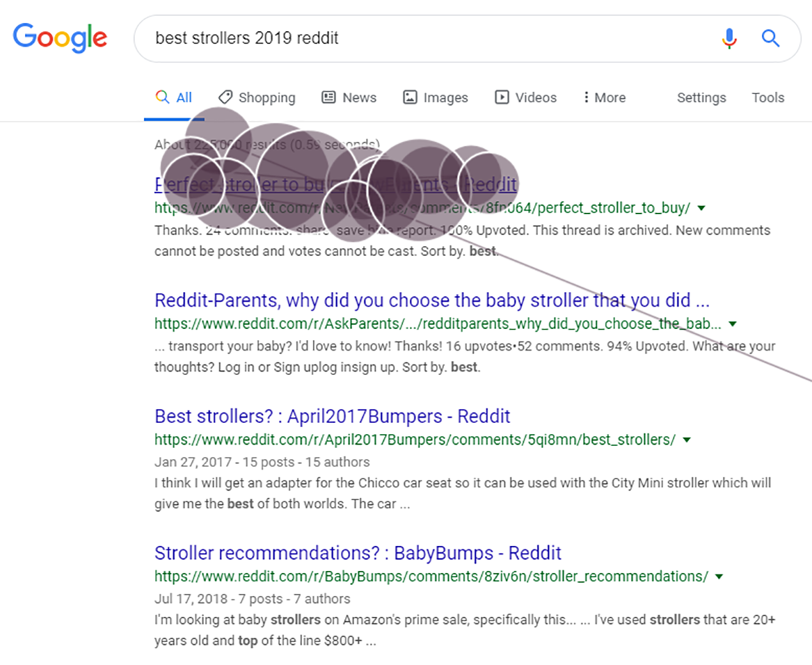The width and height of the screenshot is (812, 665).
Task: Open the Settings menu
Action: pyautogui.click(x=701, y=98)
